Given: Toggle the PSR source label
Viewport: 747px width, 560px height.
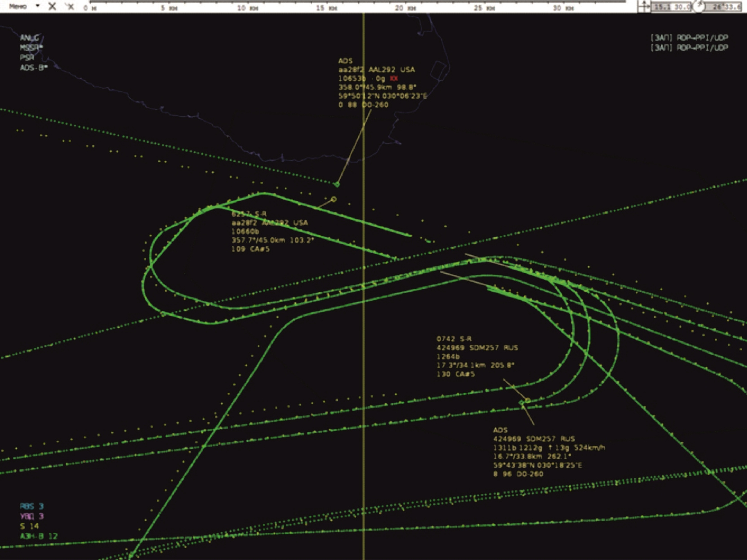Looking at the screenshot, I should pyautogui.click(x=27, y=57).
